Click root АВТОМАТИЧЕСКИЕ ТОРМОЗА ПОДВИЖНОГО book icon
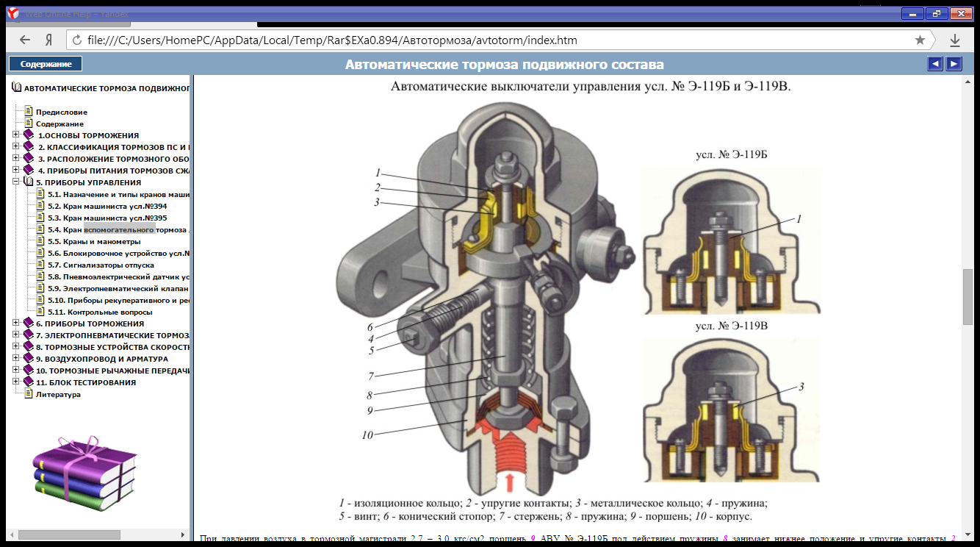Screen dimensions: 980x547 point(17,88)
